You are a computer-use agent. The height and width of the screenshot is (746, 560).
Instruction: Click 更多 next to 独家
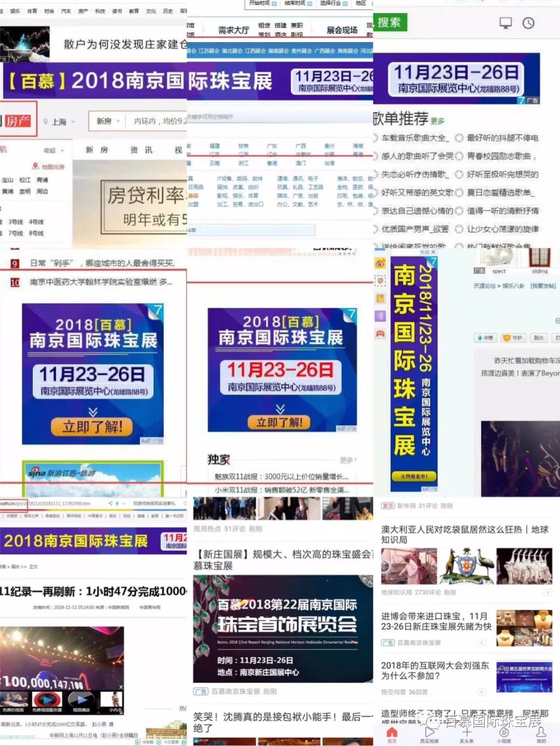tap(347, 460)
